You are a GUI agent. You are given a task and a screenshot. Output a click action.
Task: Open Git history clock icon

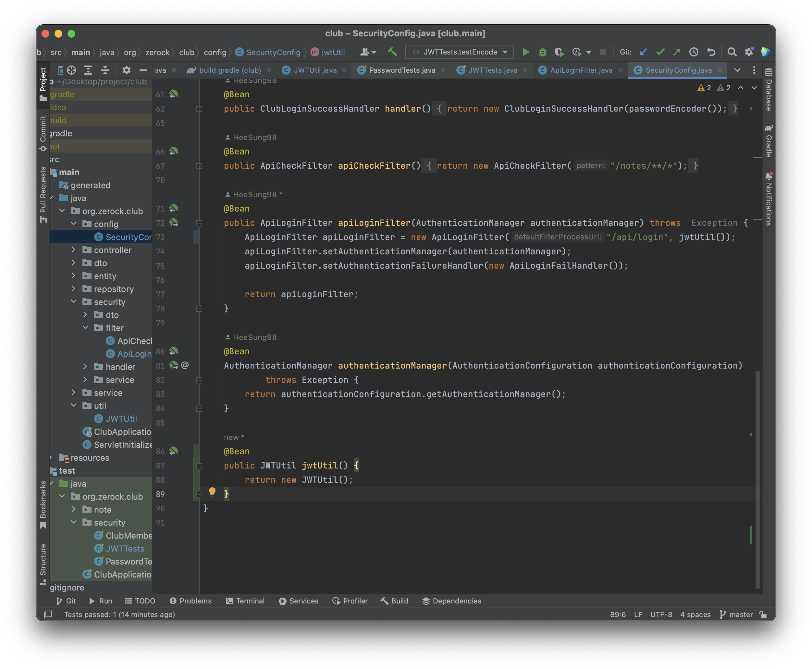coord(694,52)
